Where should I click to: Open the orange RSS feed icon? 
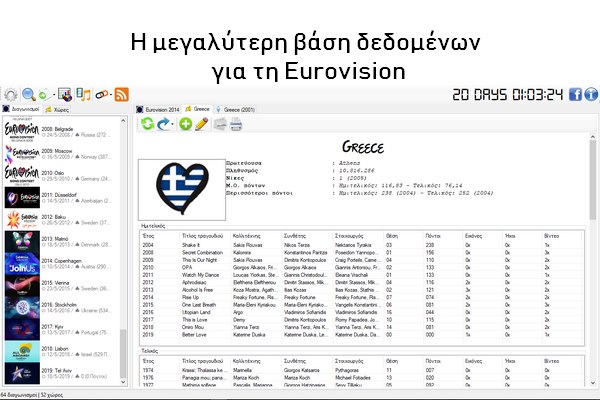[x=122, y=95]
